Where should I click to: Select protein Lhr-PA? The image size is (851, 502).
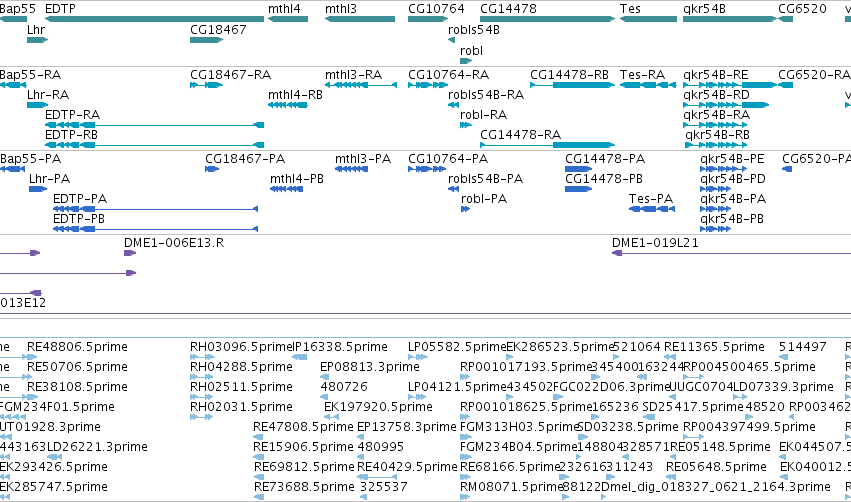[37, 189]
